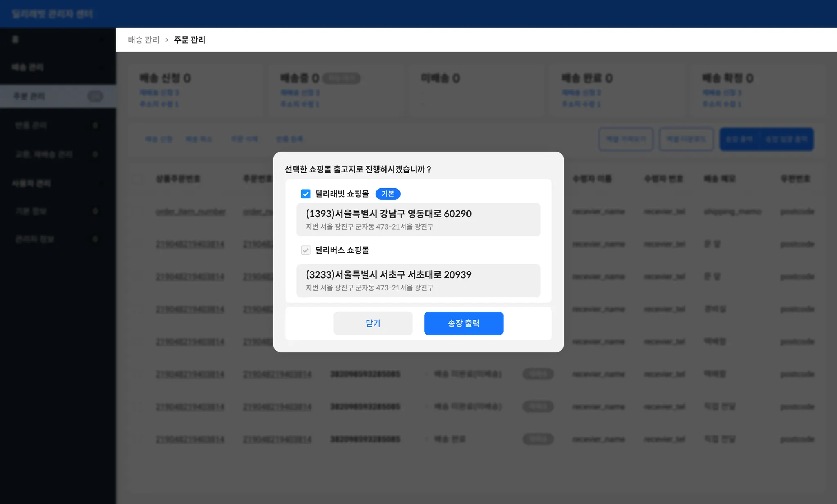837x504 pixels.
Task: Click the blue 기본 badge
Action: click(x=387, y=194)
